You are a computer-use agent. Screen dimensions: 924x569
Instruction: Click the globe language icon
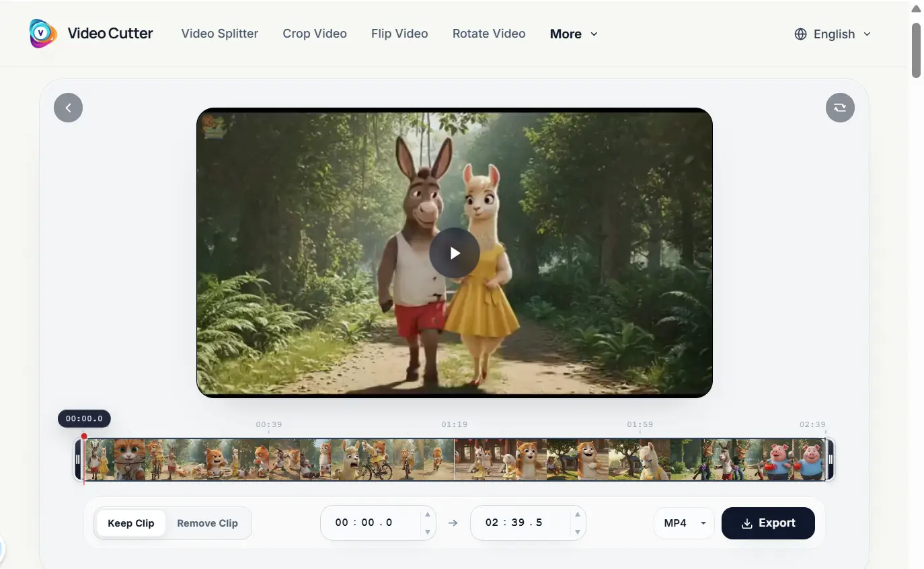800,34
